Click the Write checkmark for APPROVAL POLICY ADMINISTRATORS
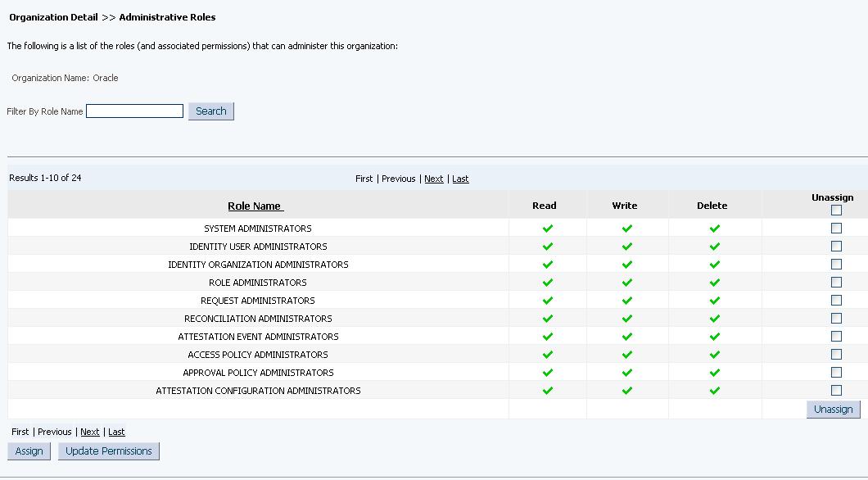 click(x=626, y=372)
